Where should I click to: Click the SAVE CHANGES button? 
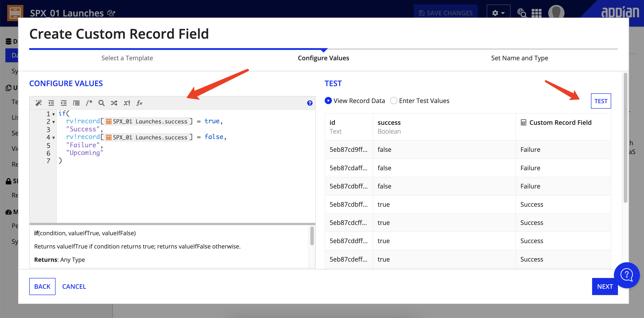(x=446, y=13)
